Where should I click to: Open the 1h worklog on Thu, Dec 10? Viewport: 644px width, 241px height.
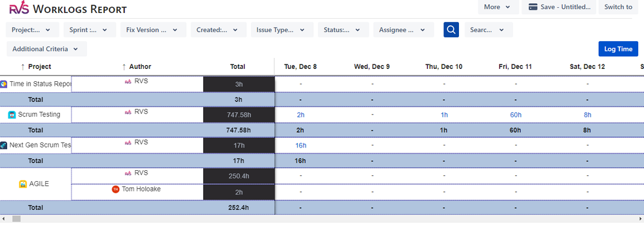444,115
